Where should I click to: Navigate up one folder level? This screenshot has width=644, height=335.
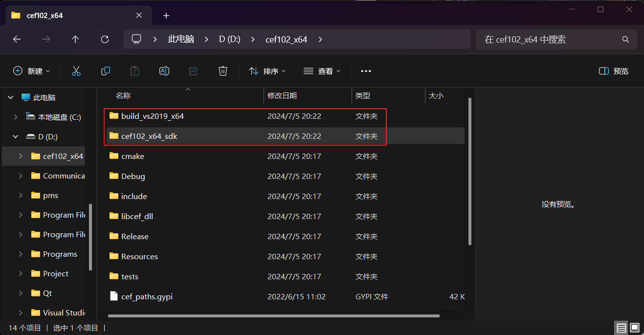[x=75, y=39]
